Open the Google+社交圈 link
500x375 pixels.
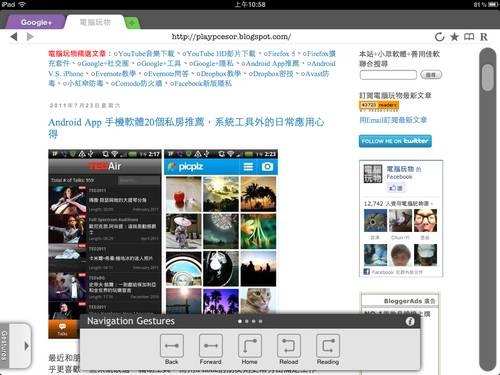[x=103, y=63]
